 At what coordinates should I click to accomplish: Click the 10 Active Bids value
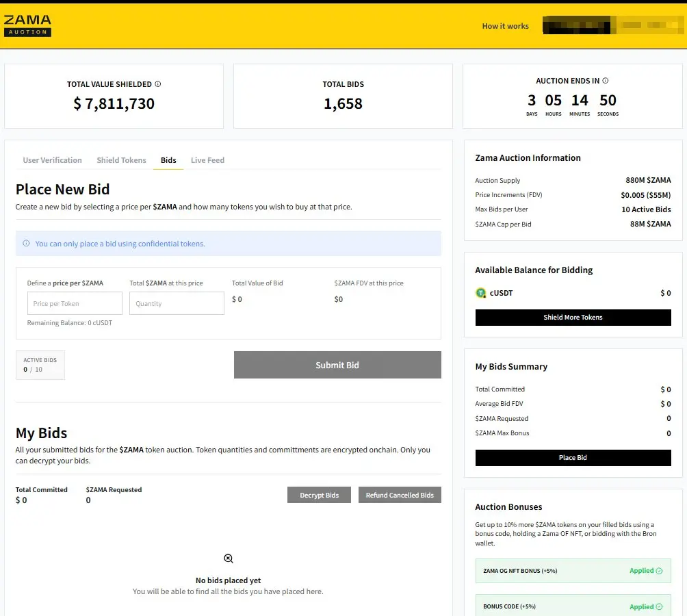click(x=646, y=209)
